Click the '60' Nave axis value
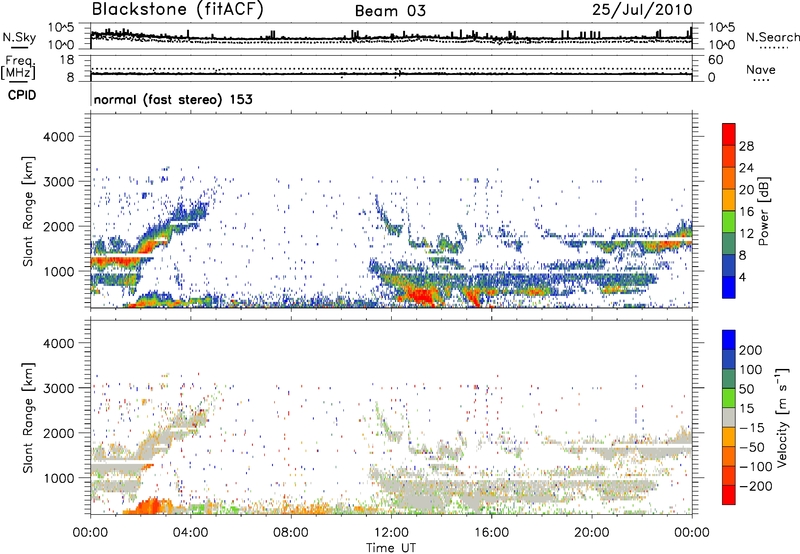800x554 pixels. 715,60
